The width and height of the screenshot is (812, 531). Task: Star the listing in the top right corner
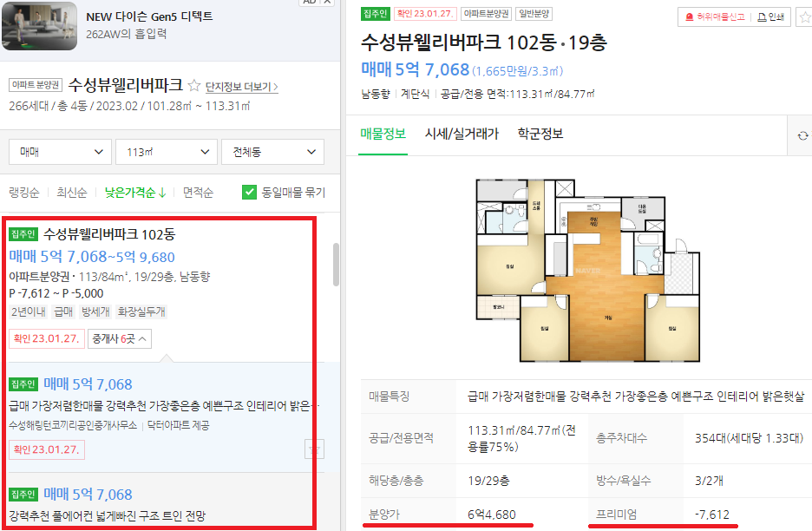tap(805, 17)
